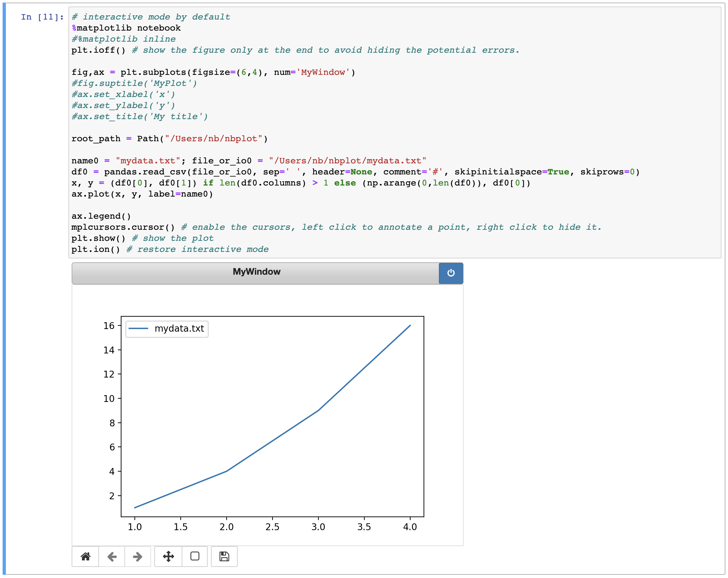Viewport: 728px width, 578px height.
Task: Go back to previous view arrow
Action: point(112,556)
